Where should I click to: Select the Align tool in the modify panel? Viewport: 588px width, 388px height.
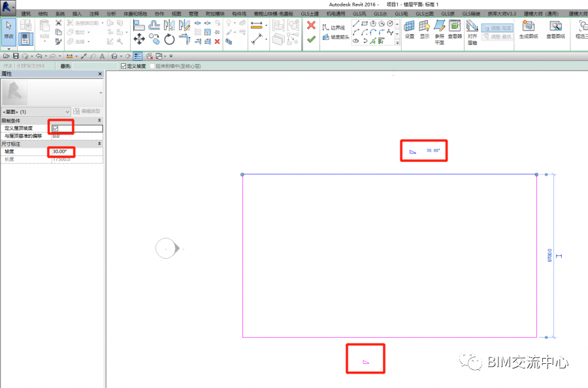(139, 25)
